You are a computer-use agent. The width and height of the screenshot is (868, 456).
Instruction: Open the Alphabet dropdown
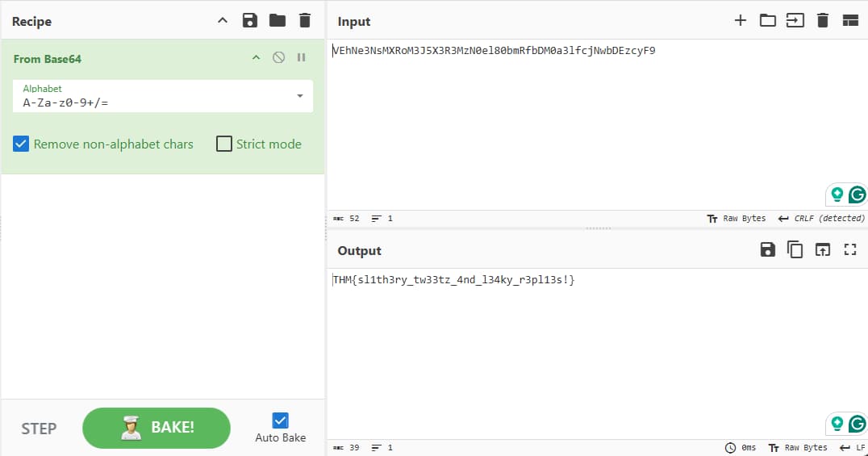pos(299,96)
